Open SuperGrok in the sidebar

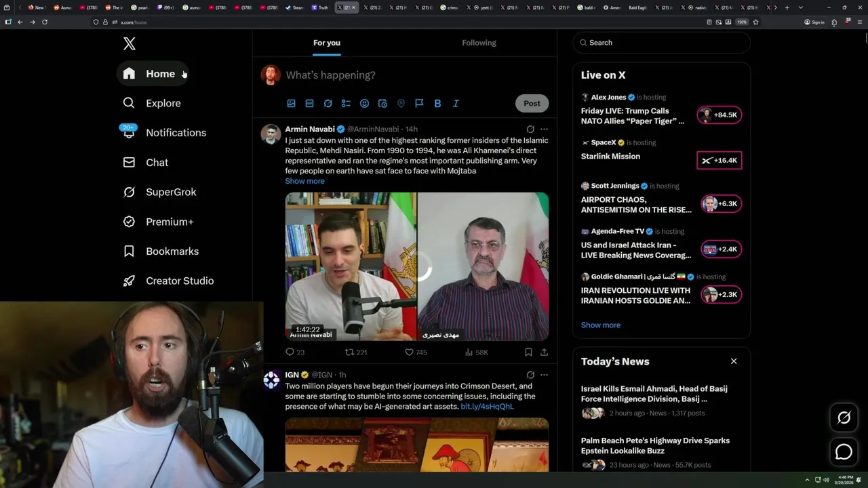(159, 192)
